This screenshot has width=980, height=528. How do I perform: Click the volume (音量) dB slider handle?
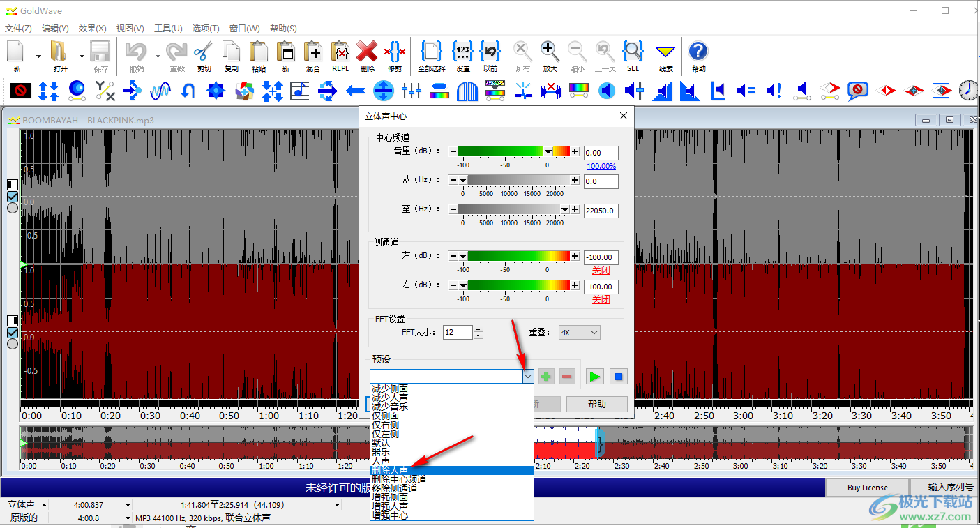[x=548, y=151]
